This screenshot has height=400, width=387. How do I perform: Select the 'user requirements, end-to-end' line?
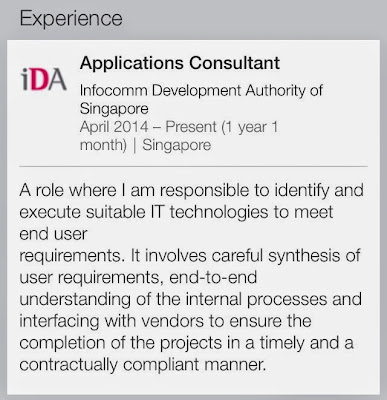point(138,278)
